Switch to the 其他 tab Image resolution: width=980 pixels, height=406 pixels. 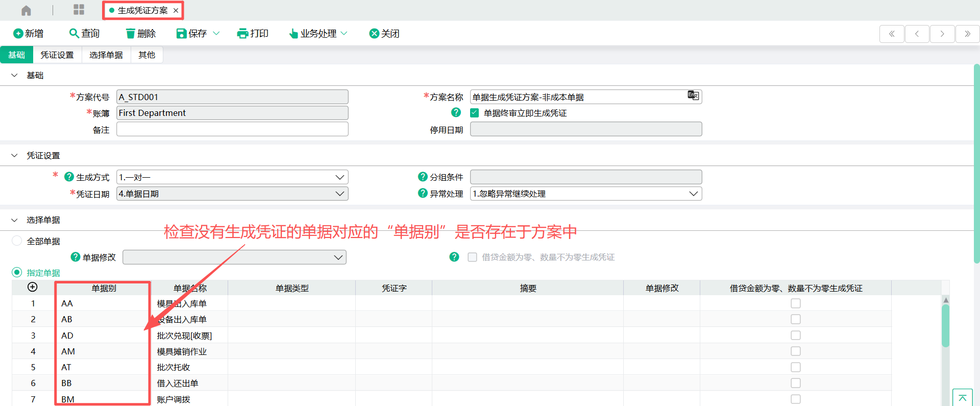click(x=146, y=55)
